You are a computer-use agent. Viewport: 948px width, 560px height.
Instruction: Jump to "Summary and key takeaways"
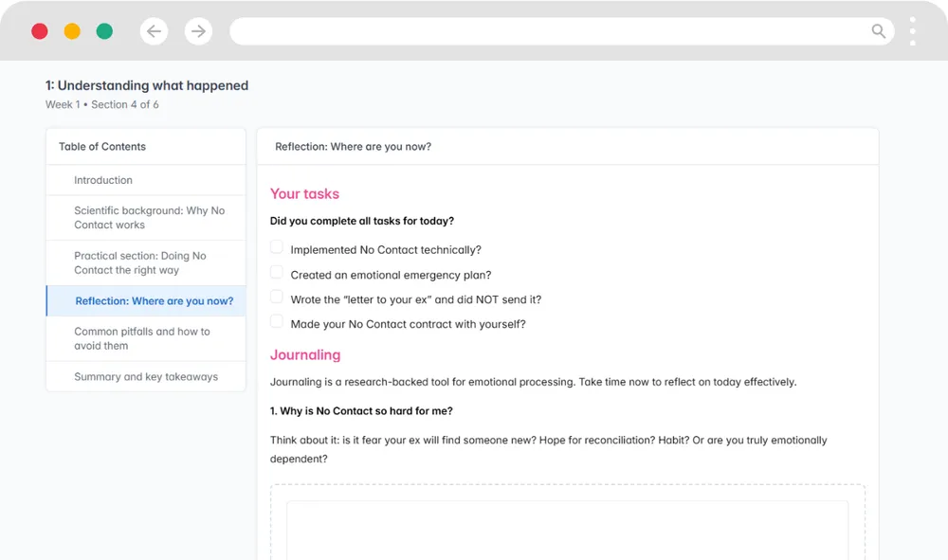pos(146,377)
